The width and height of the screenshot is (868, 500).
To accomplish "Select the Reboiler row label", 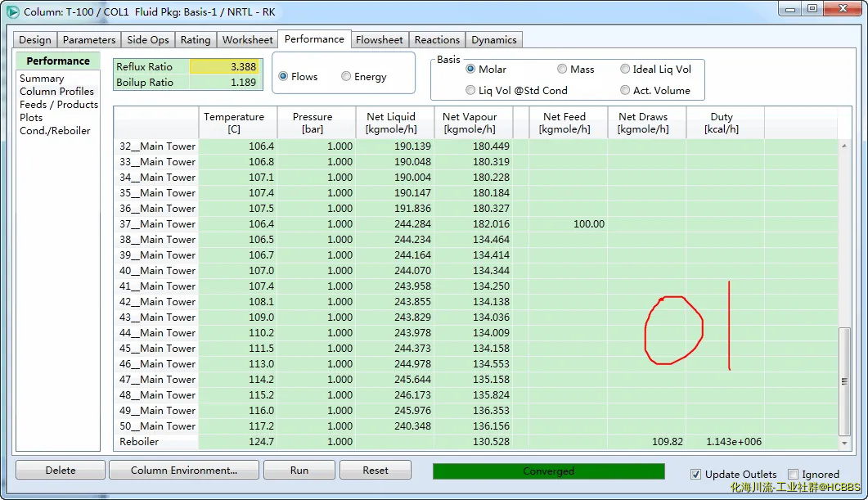I will tap(139, 441).
